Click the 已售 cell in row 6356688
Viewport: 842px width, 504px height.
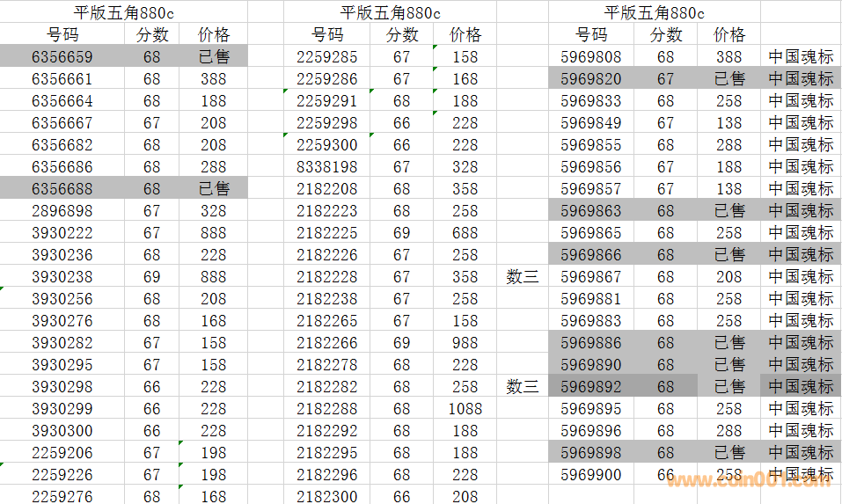[213, 188]
